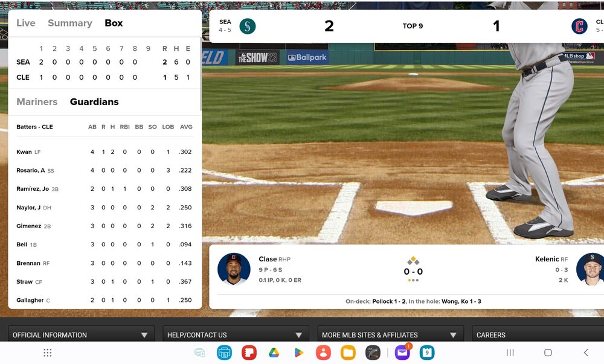Tap the back navigation arrow
The width and height of the screenshot is (604, 364).
coord(586,353)
